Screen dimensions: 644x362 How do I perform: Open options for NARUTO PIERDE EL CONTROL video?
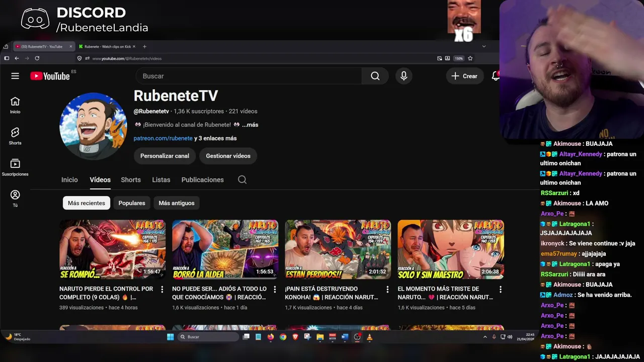click(x=162, y=289)
